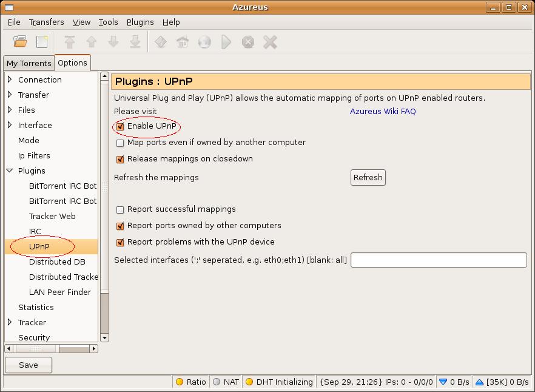Click the NAT status indicator dot
Image resolution: width=535 pixels, height=392 pixels.
tap(217, 382)
